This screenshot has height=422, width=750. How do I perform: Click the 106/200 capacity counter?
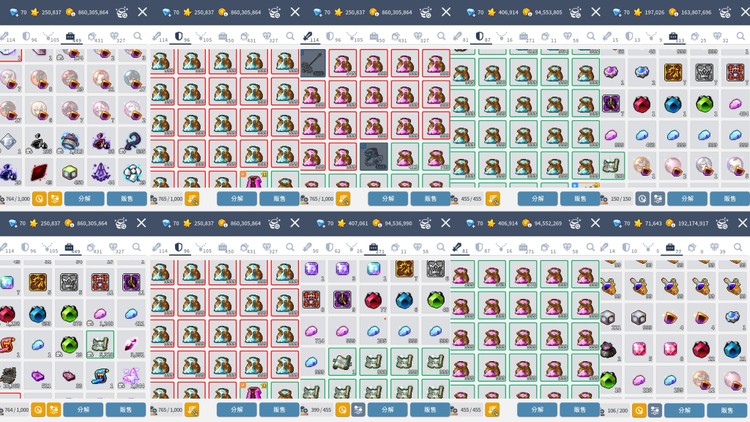tap(618, 411)
